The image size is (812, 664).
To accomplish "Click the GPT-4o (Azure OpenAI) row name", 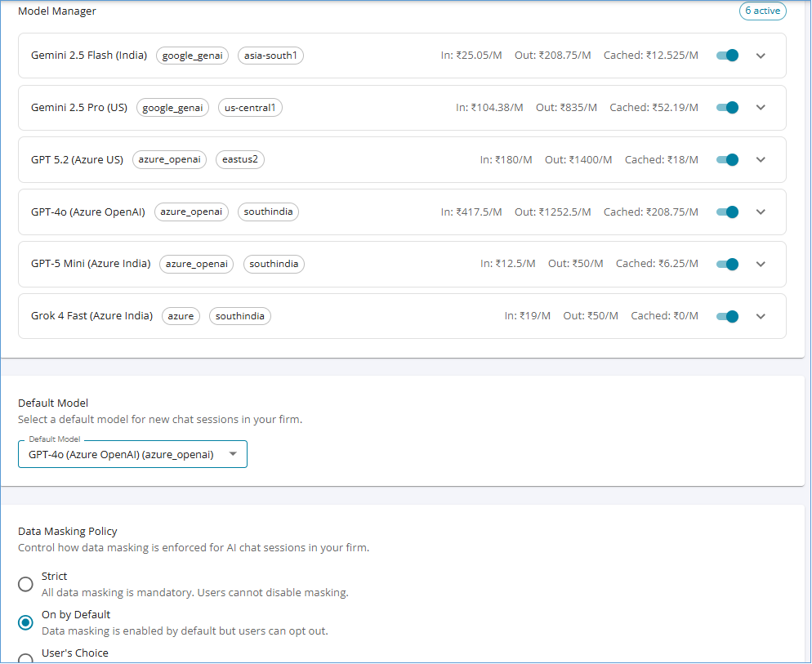I will click(88, 212).
